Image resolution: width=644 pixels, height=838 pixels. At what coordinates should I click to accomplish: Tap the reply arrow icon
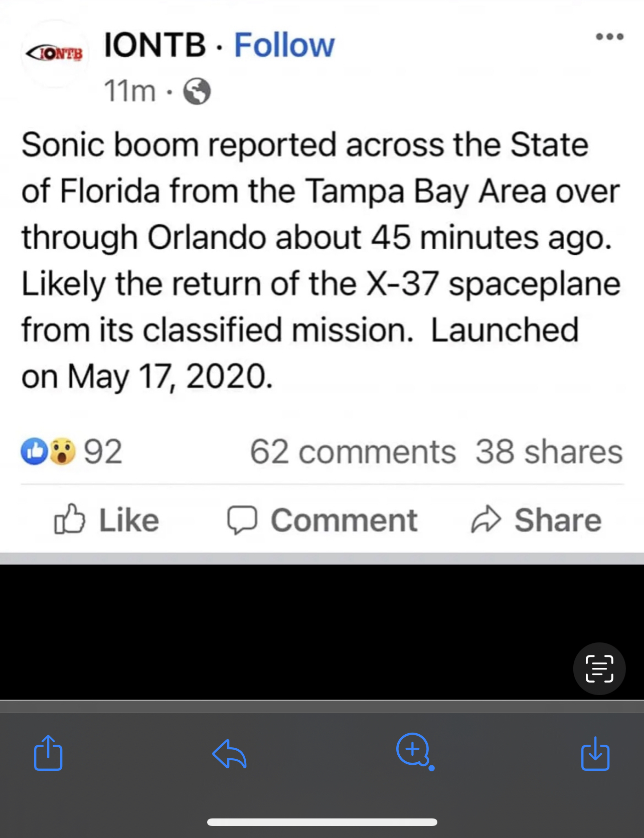coord(229,754)
